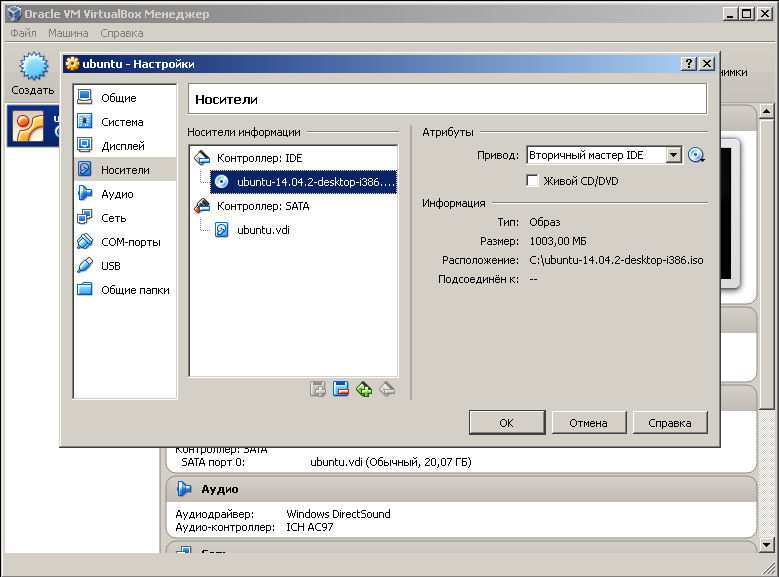This screenshot has height=577, width=779.
Task: Open the Машина menu
Action: click(68, 33)
